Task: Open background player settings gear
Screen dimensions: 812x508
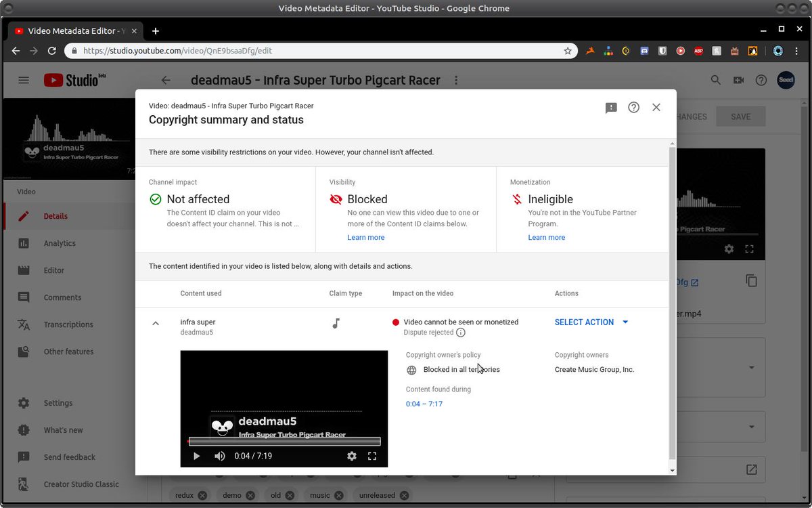Action: click(729, 249)
